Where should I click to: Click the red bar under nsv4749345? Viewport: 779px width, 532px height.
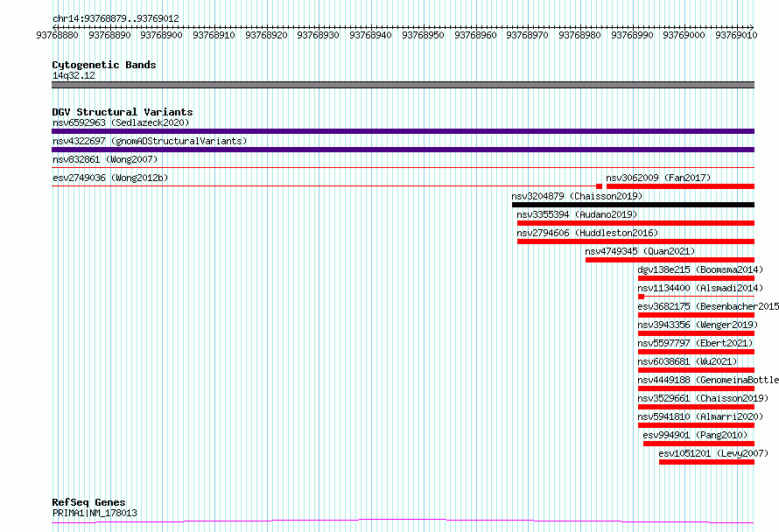click(670, 260)
